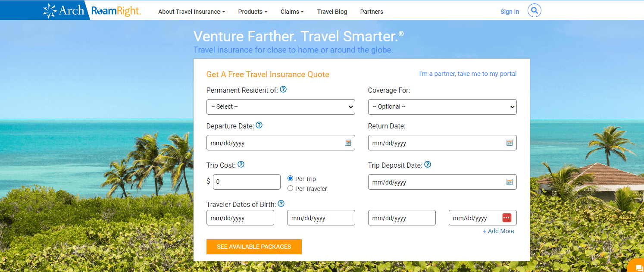Click the red icon in fourth birth date field
This screenshot has height=272, width=644.
point(507,218)
